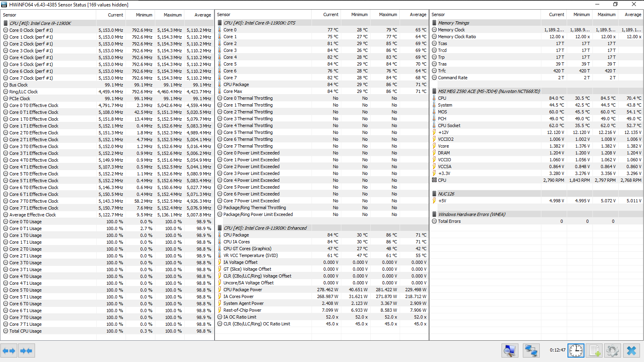Click the expand columns double-arrow button

tap(9, 351)
